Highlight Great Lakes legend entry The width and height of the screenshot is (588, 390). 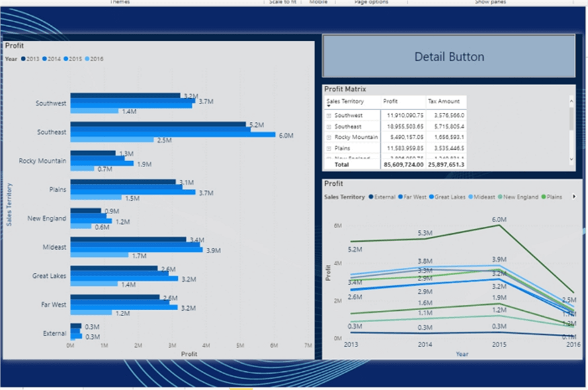[x=447, y=197]
